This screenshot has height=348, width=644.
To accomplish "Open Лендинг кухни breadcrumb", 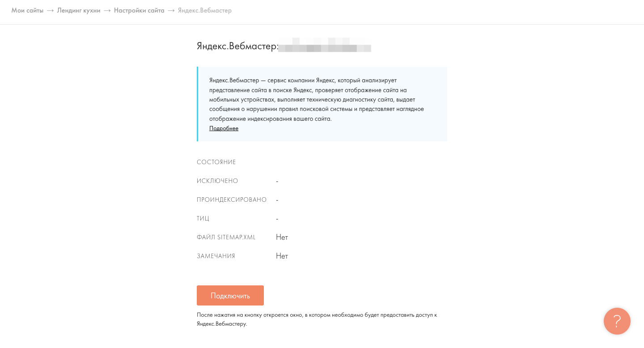I will pyautogui.click(x=79, y=10).
